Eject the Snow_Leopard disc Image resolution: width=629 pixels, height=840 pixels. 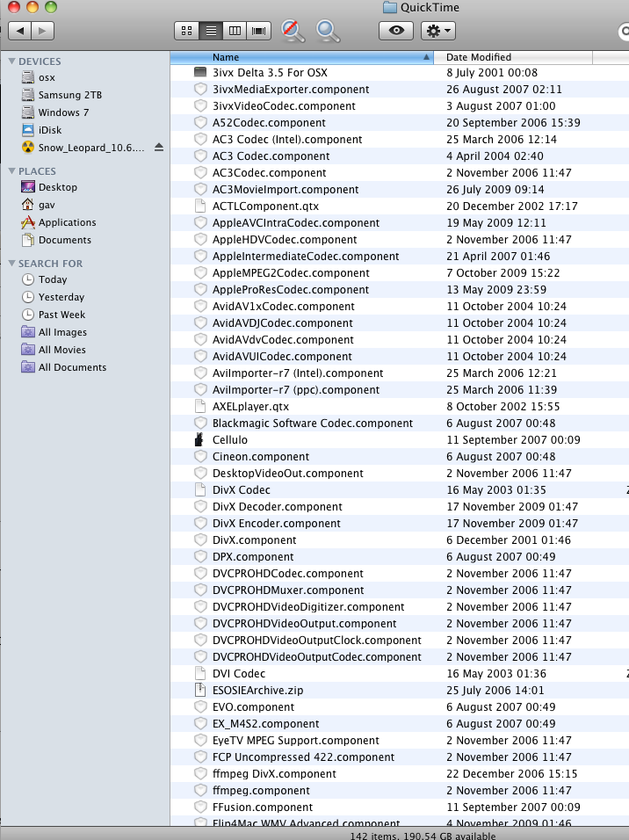click(159, 147)
